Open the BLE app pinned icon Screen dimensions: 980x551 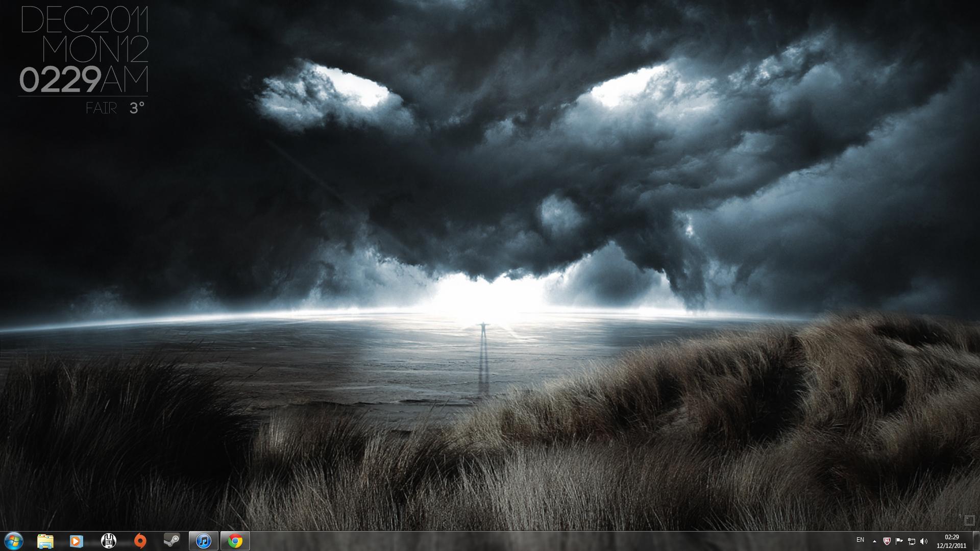pos(108,541)
